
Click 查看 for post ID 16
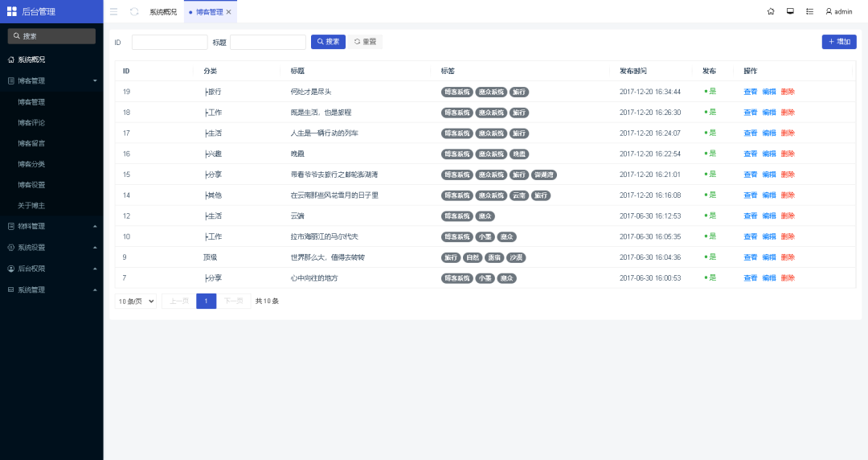pyautogui.click(x=750, y=154)
